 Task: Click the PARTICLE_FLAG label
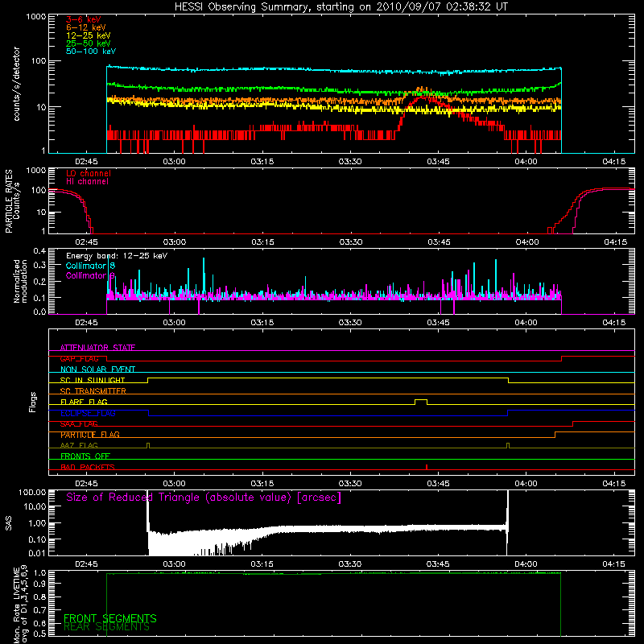90,435
